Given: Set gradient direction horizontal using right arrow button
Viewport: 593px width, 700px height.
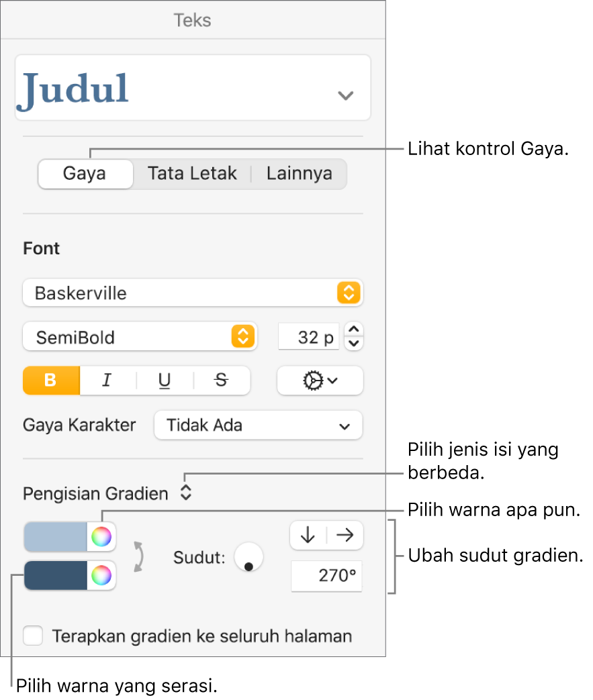Looking at the screenshot, I should click(x=344, y=535).
